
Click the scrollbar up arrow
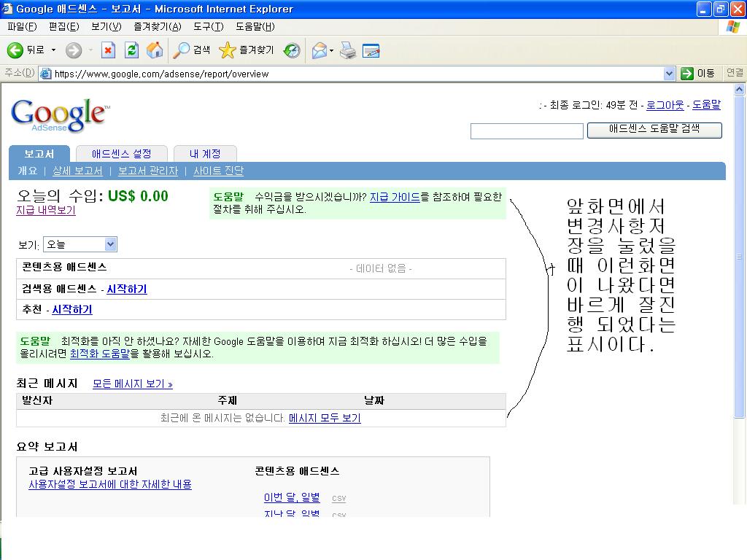click(740, 89)
